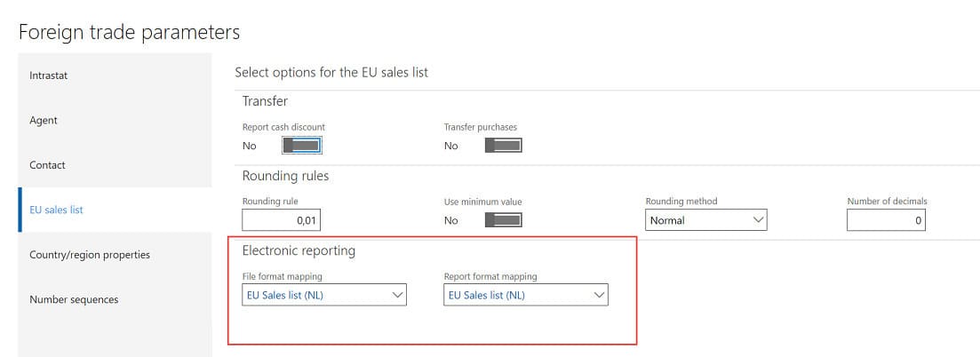The height and width of the screenshot is (357, 980).
Task: Toggle the Report cash discount switch
Action: (x=302, y=146)
